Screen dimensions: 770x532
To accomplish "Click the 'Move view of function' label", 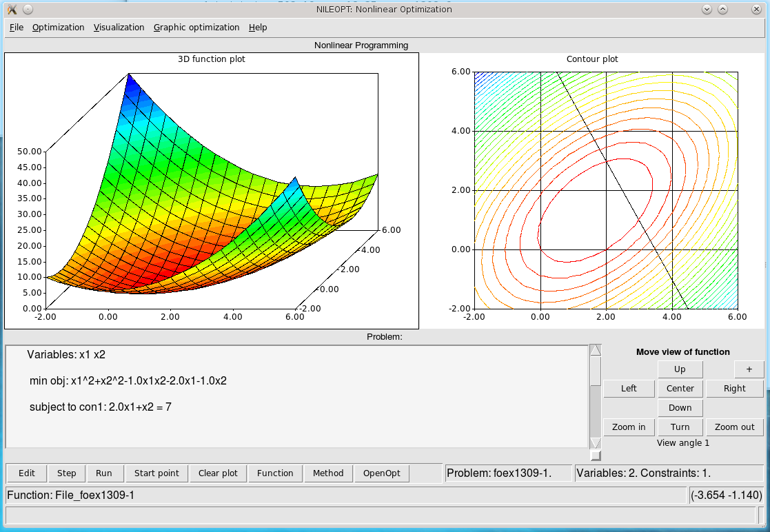I will pos(683,352).
